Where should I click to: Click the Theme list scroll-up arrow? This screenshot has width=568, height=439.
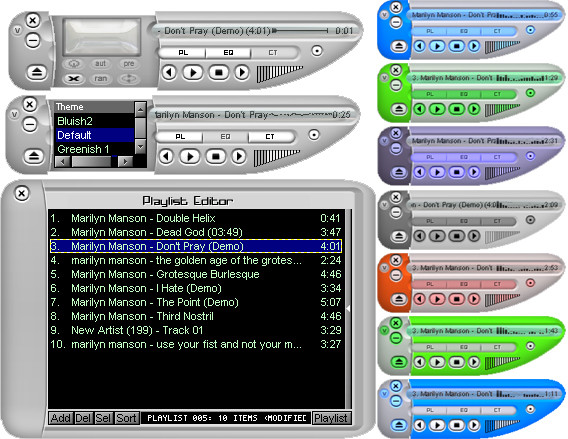(141, 109)
